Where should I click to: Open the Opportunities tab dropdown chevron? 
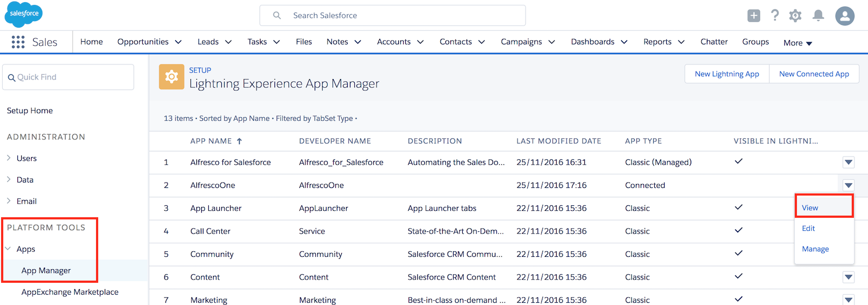[178, 42]
